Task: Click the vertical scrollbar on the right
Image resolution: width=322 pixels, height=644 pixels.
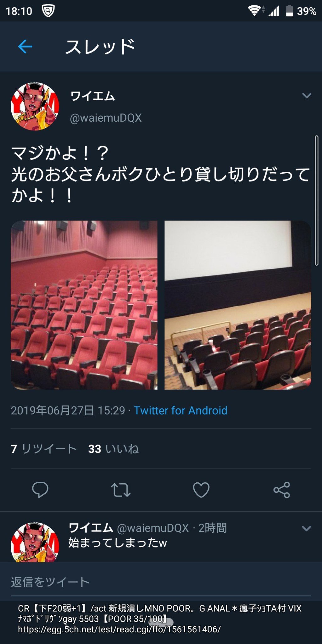Action: (x=316, y=201)
